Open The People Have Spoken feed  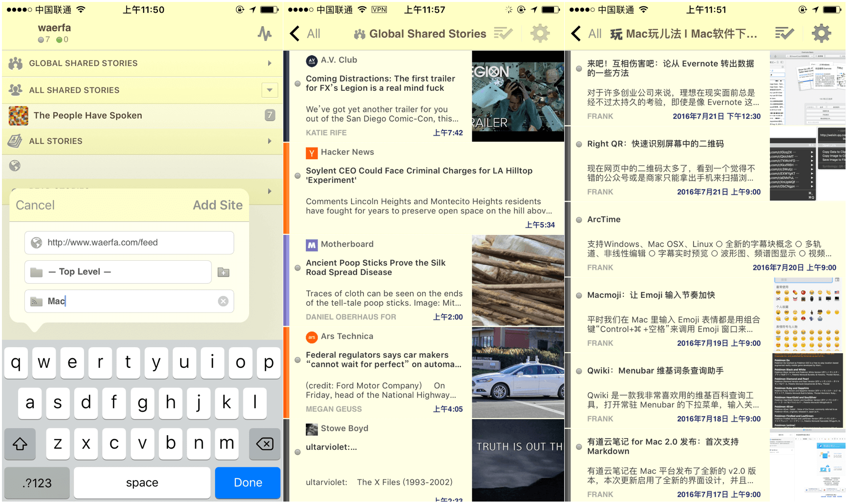tap(88, 116)
